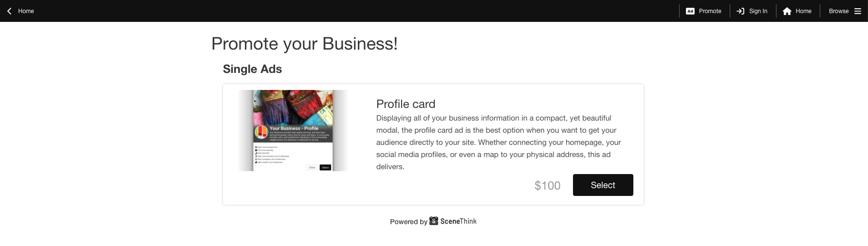
Task: Expand the Browse menu label
Action: pyautogui.click(x=838, y=11)
